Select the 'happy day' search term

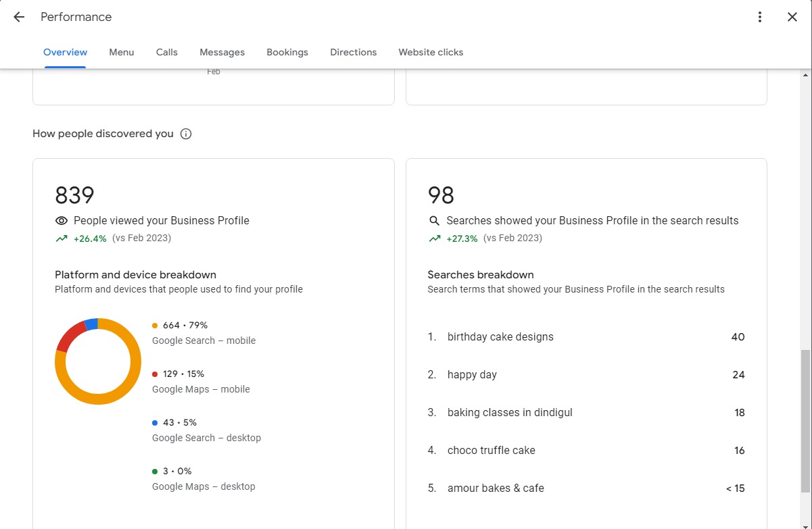click(x=472, y=375)
